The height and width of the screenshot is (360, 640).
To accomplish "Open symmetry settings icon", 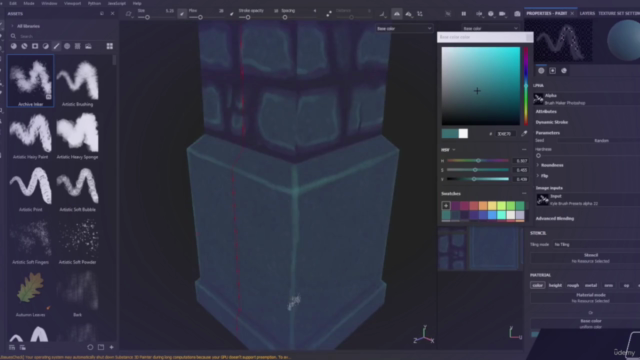I will click(x=409, y=14).
